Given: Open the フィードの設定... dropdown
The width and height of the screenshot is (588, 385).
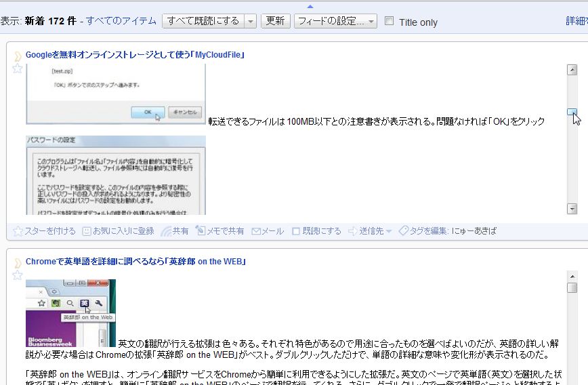Looking at the screenshot, I should click(335, 22).
